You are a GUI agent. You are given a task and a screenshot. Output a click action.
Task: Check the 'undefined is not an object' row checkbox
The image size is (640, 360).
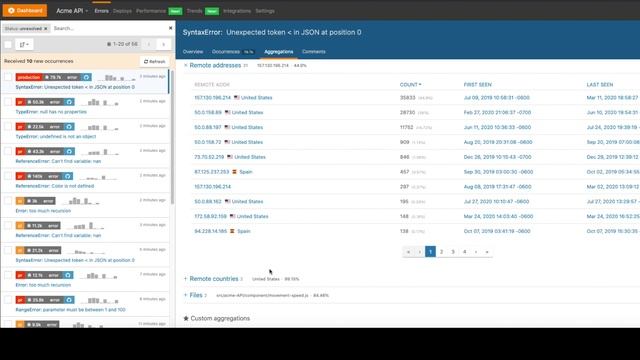point(8,127)
